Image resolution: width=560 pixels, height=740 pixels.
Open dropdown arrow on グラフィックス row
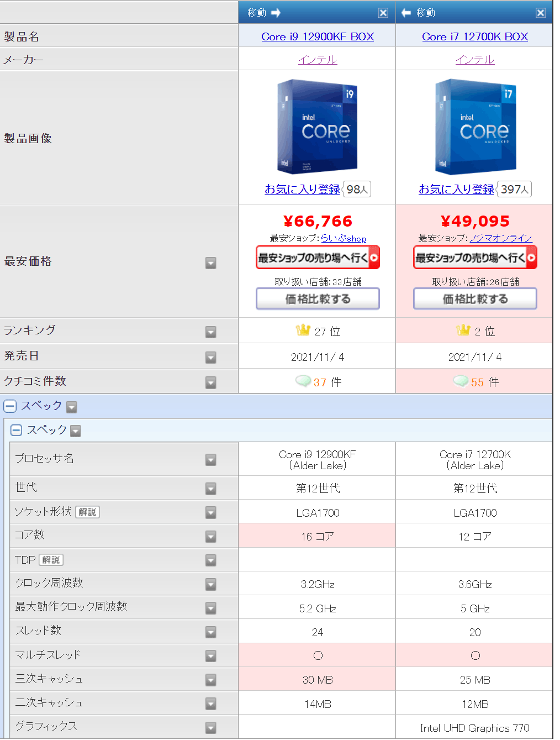(x=210, y=728)
